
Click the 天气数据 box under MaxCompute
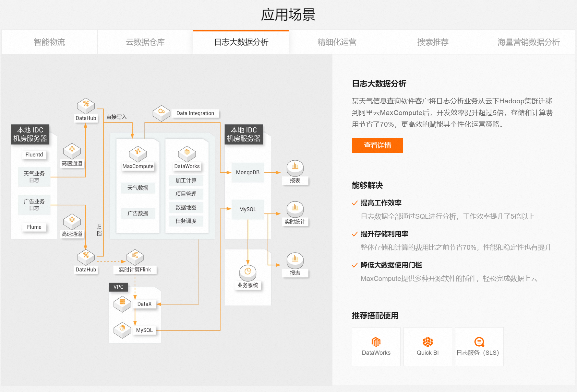[138, 188]
